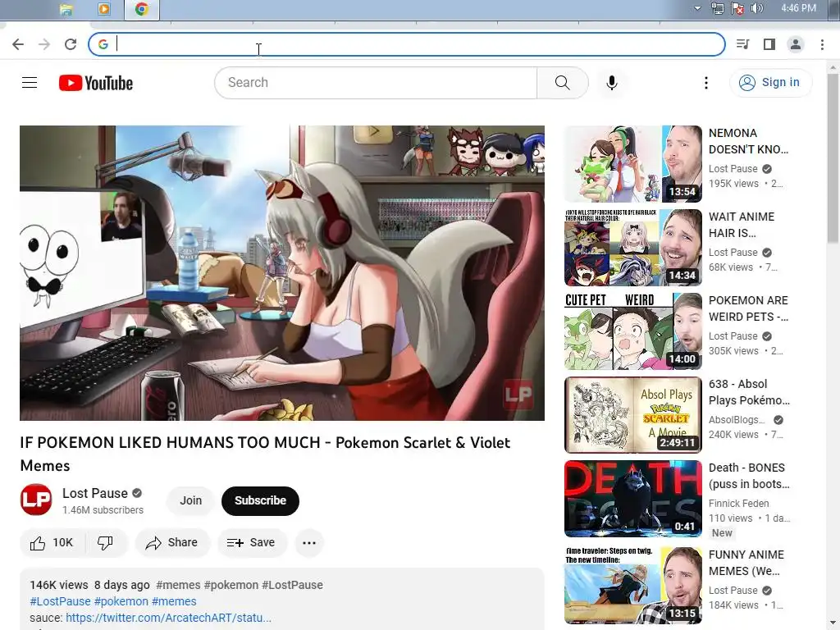Reload the page with the refresh icon
The width and height of the screenshot is (840, 630).
tap(71, 44)
